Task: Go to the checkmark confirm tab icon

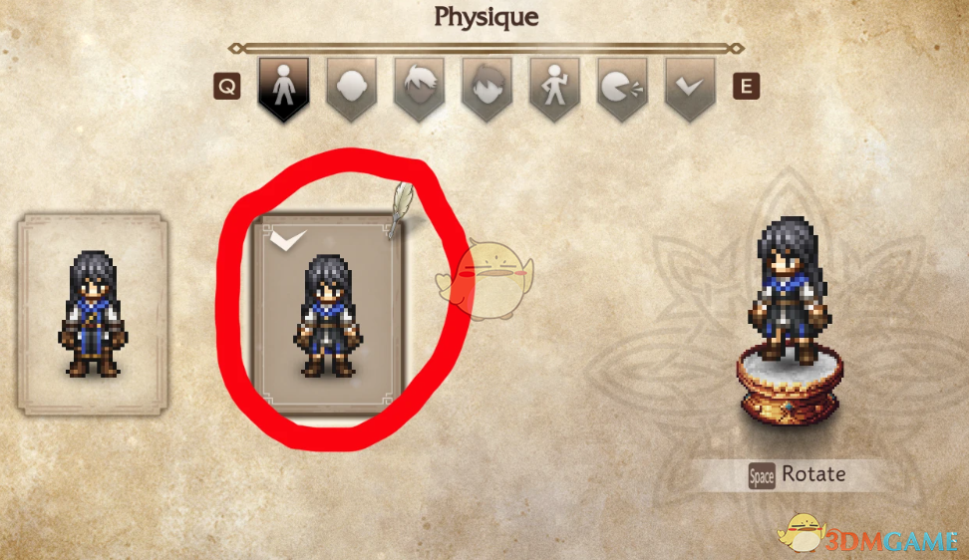Action: (x=690, y=89)
